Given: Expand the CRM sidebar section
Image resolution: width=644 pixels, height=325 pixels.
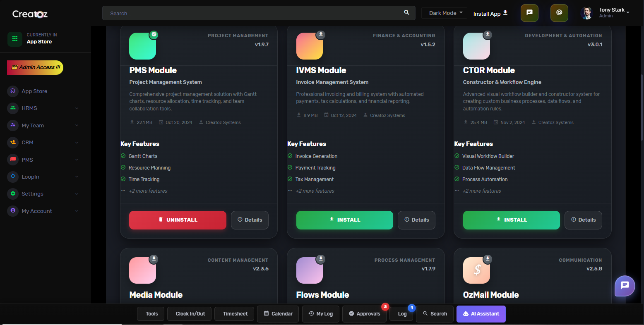Looking at the screenshot, I should (x=43, y=143).
